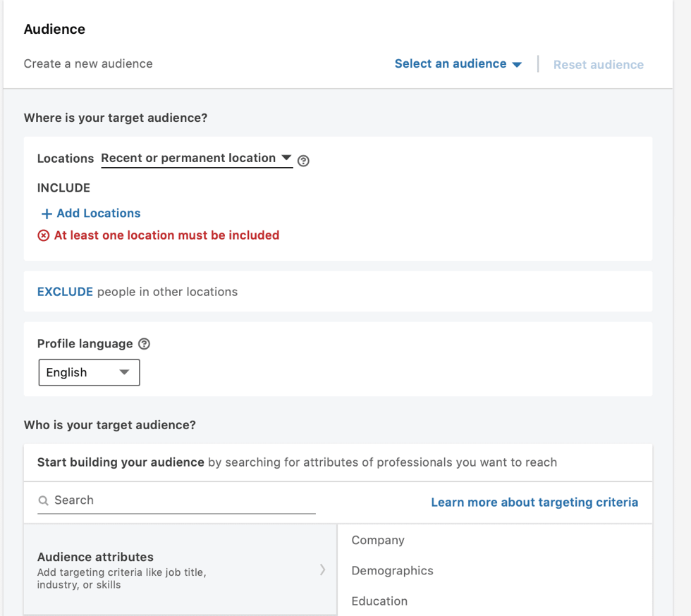Click the Add Locations link

99,214
